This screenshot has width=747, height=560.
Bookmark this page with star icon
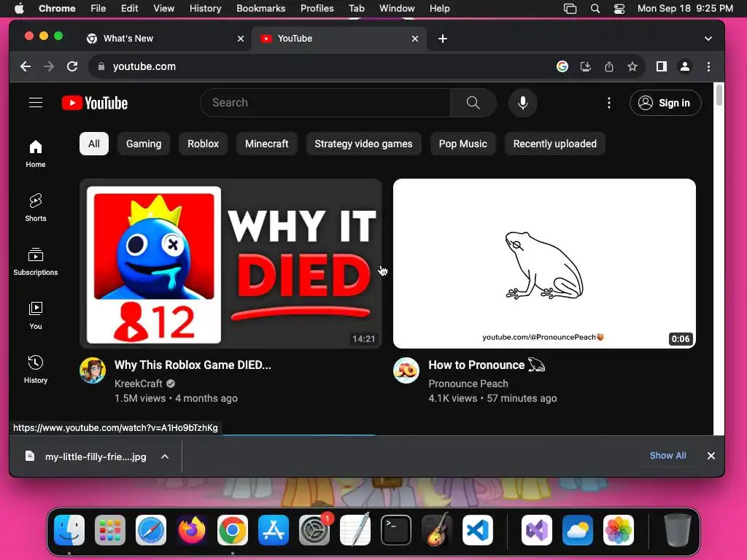(632, 66)
